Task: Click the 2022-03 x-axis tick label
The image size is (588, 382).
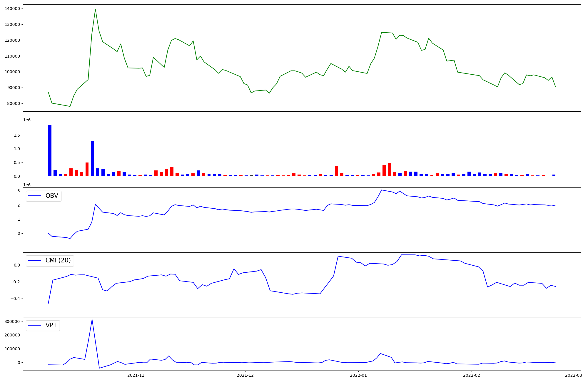Action: pos(574,375)
